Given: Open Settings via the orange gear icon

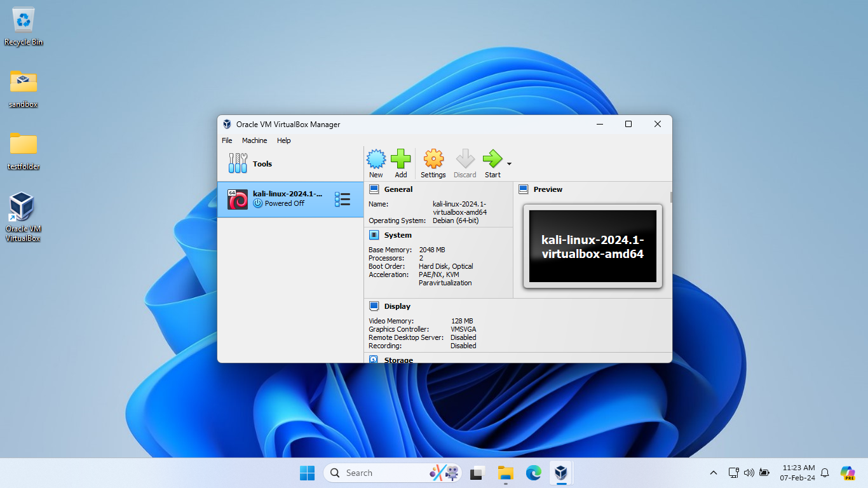Looking at the screenshot, I should (x=433, y=159).
